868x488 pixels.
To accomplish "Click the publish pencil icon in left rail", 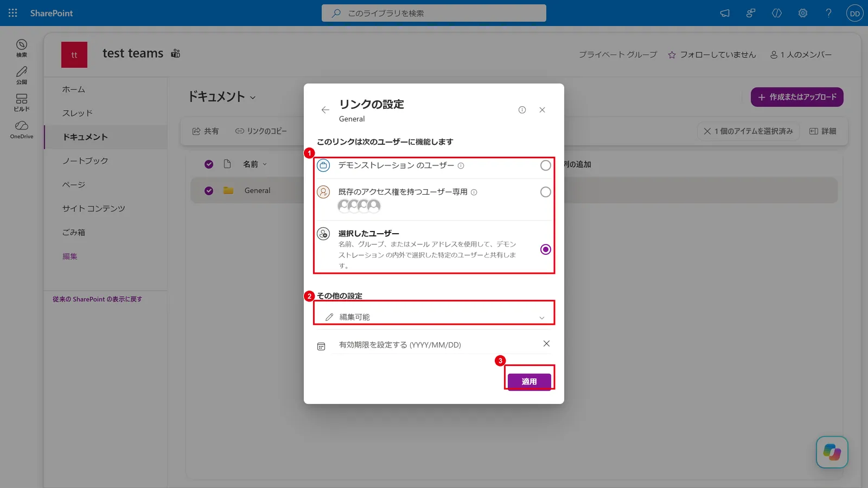I will pos(22,75).
